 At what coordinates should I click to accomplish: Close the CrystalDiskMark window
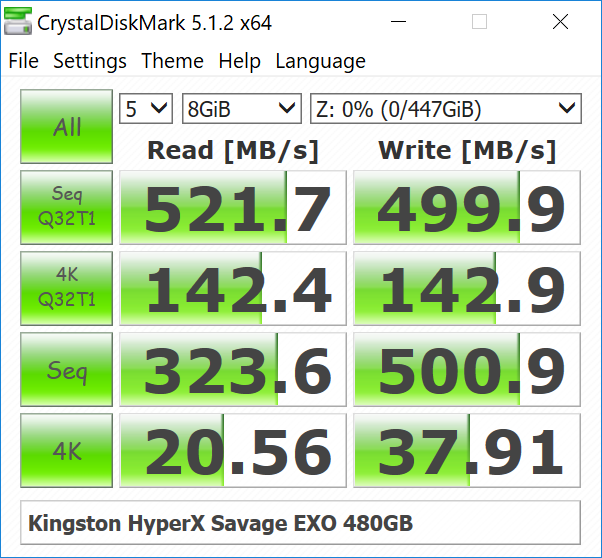[x=560, y=22]
